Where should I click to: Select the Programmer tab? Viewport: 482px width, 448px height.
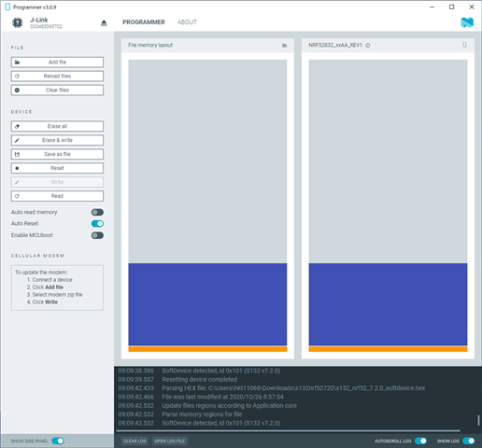coord(144,22)
